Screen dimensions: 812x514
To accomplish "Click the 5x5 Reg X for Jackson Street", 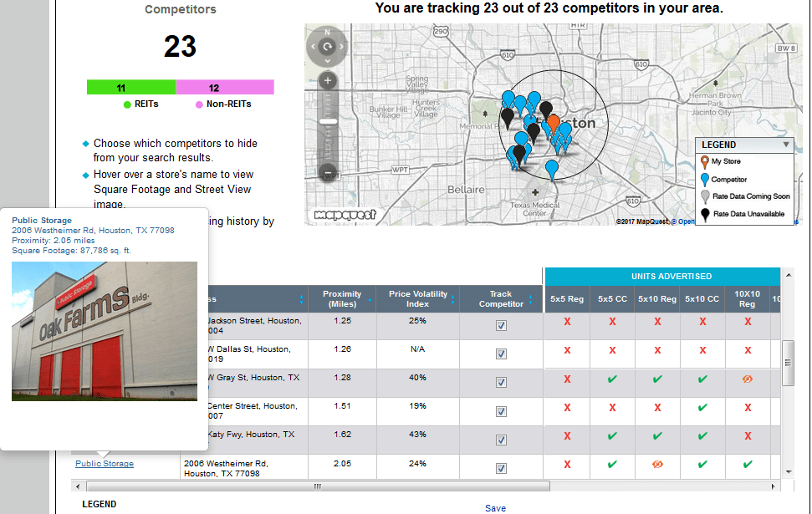I will pyautogui.click(x=567, y=322).
